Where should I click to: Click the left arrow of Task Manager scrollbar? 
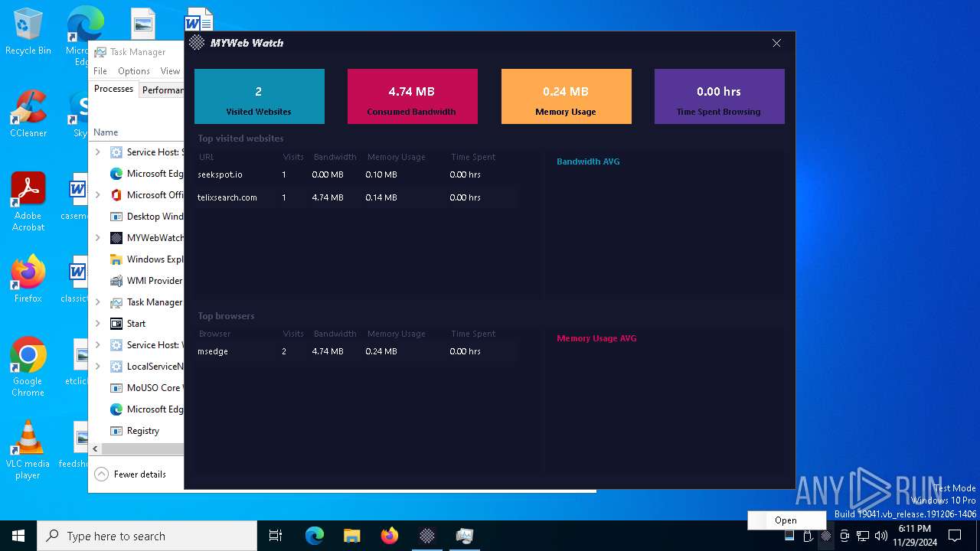click(95, 449)
